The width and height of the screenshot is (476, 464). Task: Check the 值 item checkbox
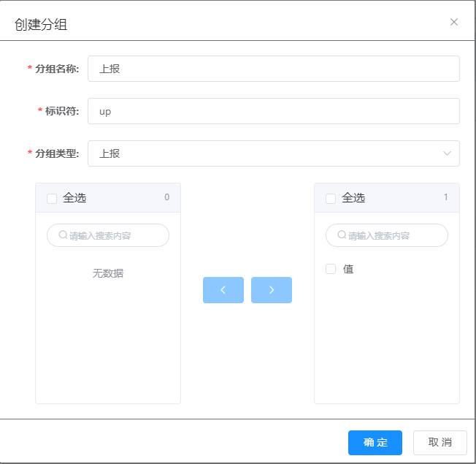click(331, 269)
